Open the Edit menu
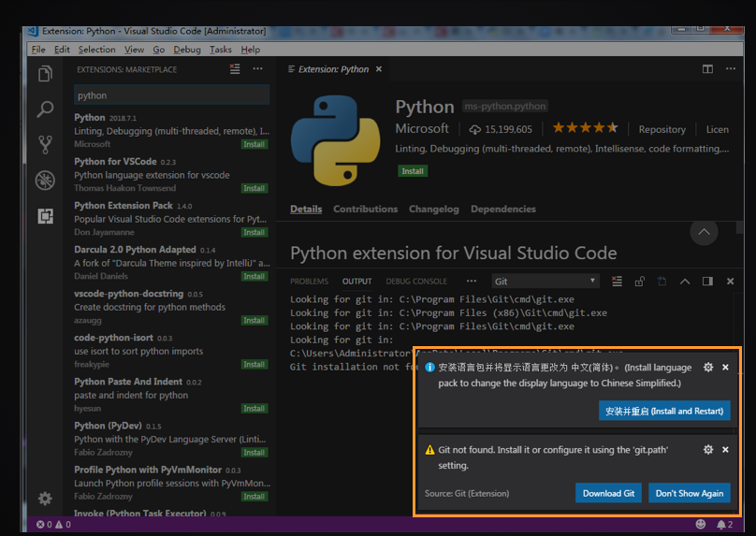 [62, 50]
